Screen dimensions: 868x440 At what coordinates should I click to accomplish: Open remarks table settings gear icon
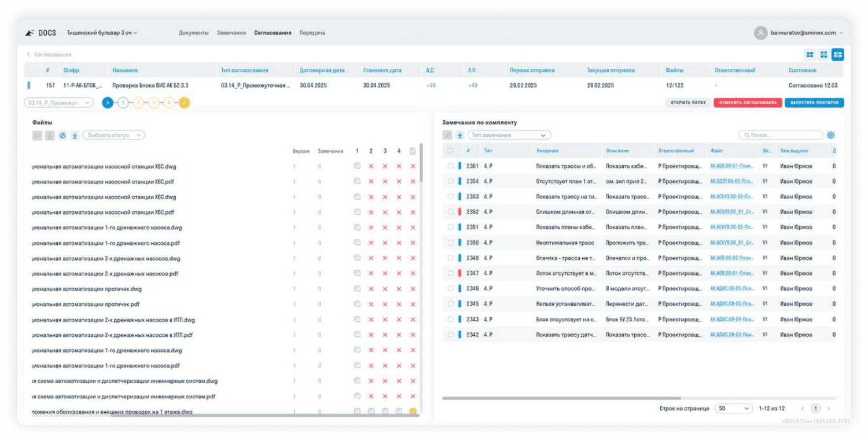[831, 135]
